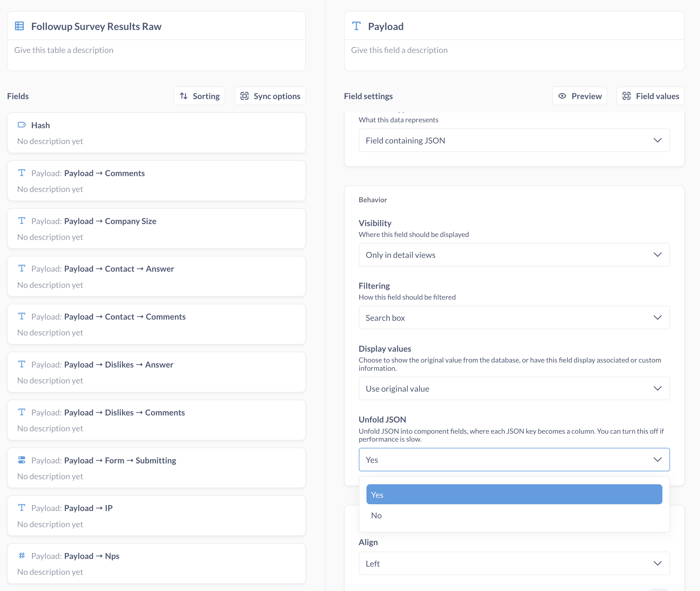Click the text type icon on Payload → IP

(21, 507)
